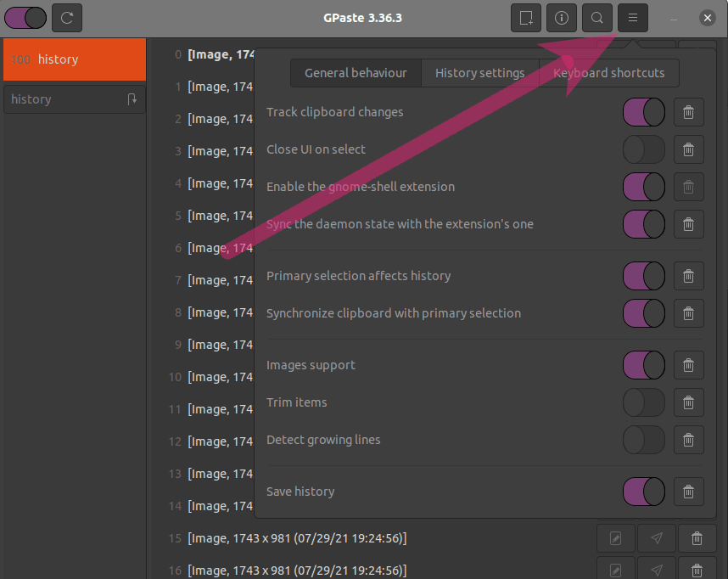Viewport: 728px width, 579px height.
Task: Open the about info icon
Action: pyautogui.click(x=562, y=18)
